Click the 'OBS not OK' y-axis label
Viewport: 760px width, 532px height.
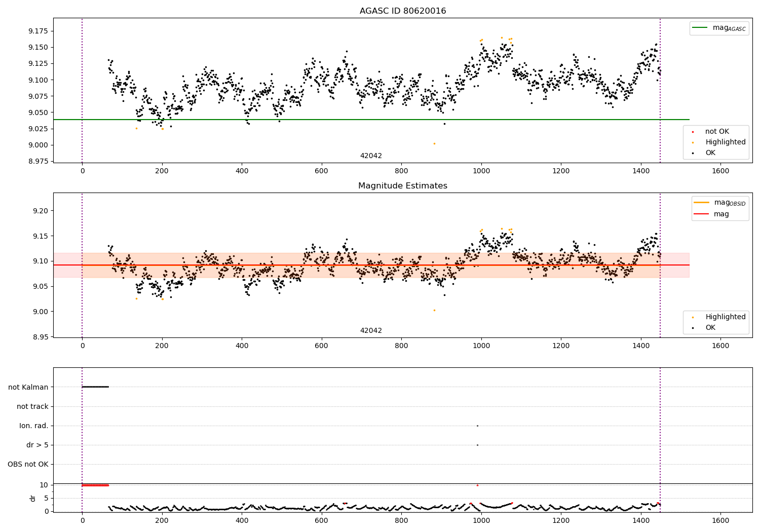pos(28,464)
